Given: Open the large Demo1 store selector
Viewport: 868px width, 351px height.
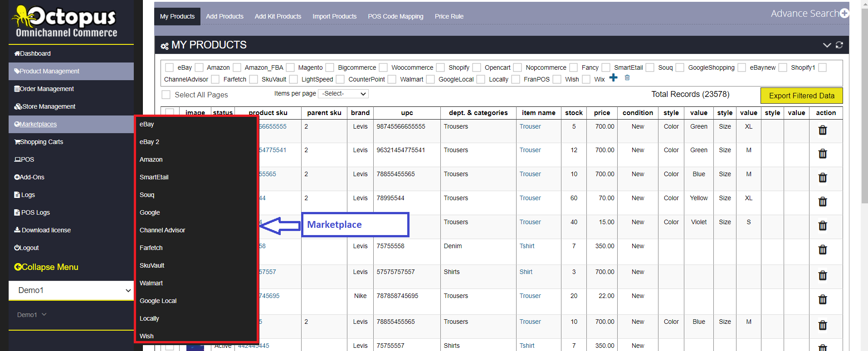Looking at the screenshot, I should pyautogui.click(x=71, y=290).
